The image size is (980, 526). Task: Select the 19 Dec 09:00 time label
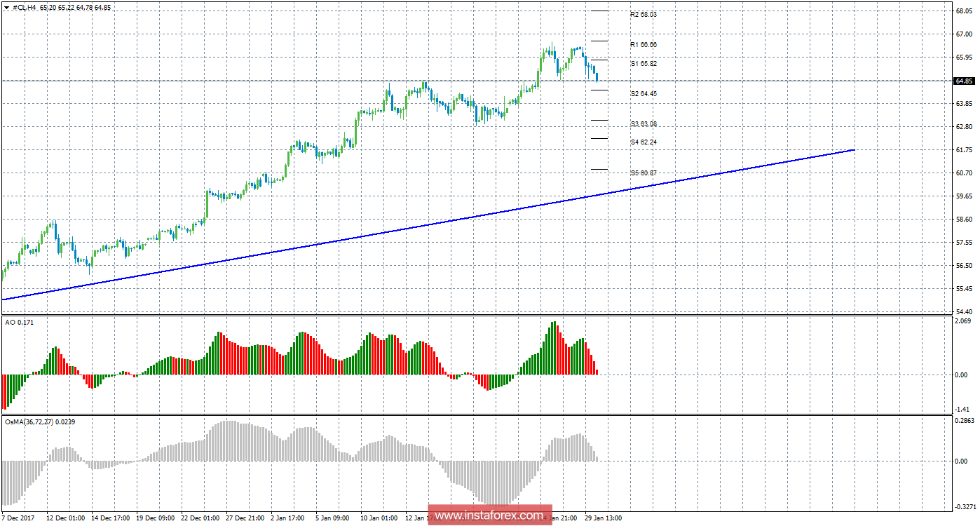tap(156, 518)
